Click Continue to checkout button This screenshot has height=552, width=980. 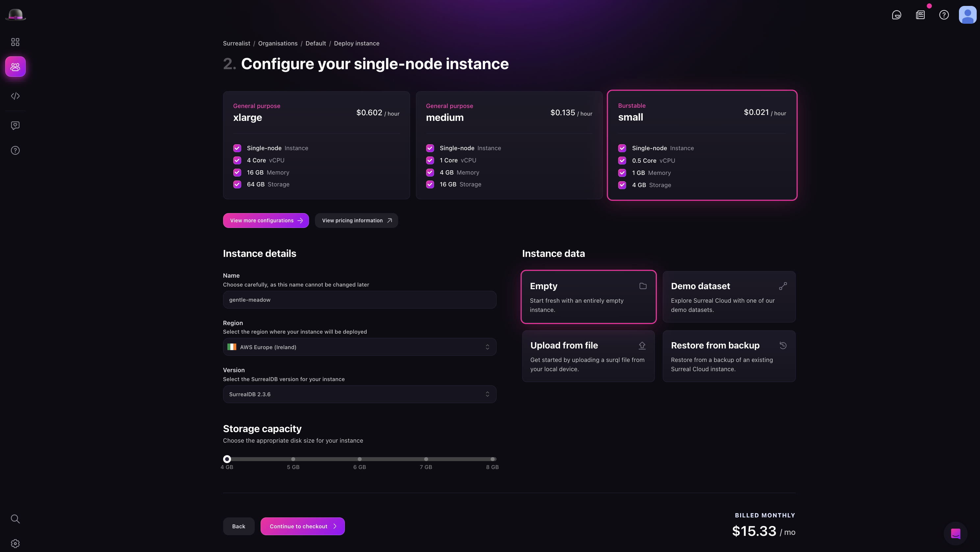click(x=302, y=526)
